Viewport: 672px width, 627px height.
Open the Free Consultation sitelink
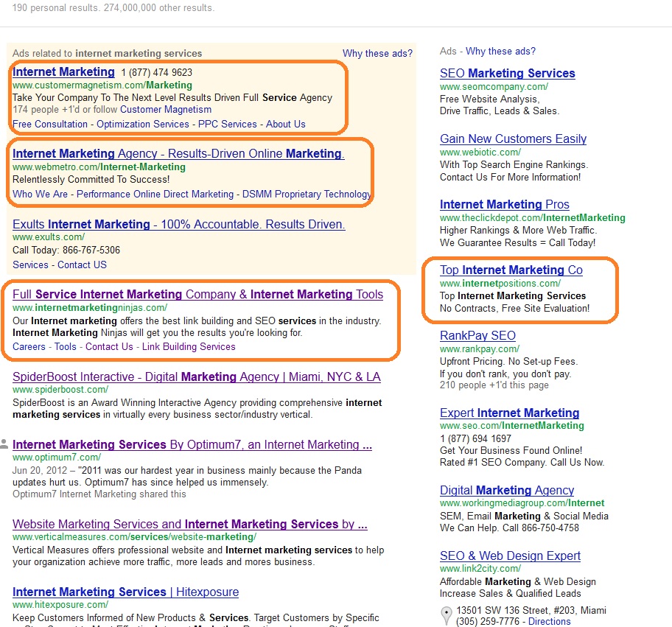49,125
